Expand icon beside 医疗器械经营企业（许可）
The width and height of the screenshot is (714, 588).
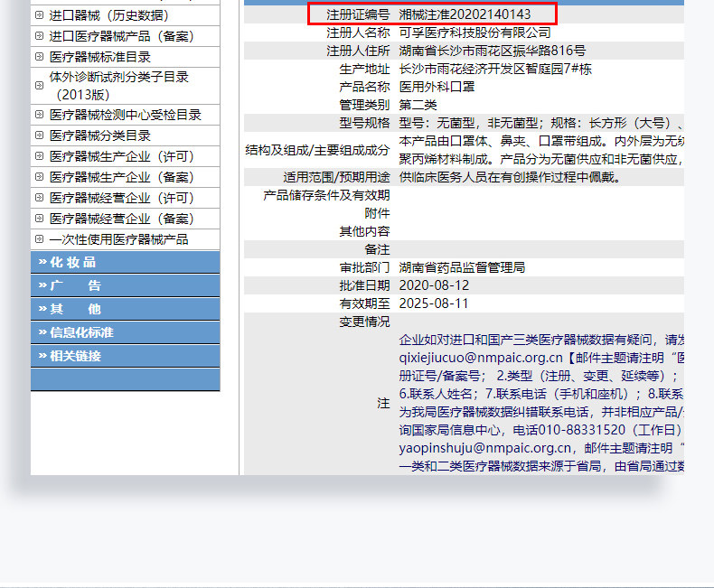point(39,197)
